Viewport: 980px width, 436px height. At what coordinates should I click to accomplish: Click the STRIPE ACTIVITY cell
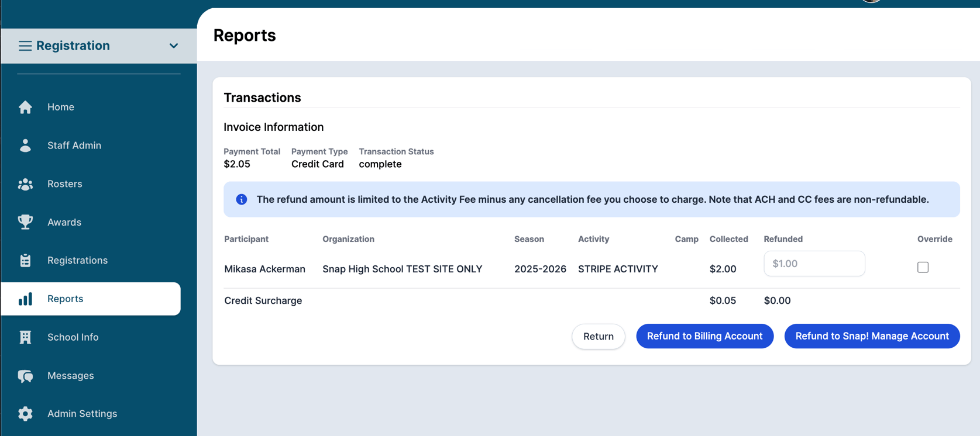618,269
